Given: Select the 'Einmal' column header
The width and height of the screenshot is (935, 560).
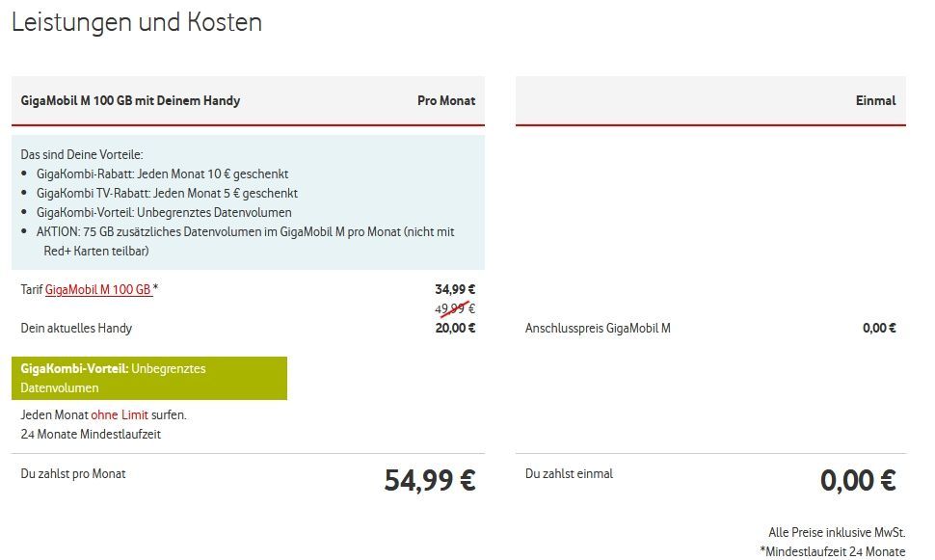Looking at the screenshot, I should pos(875,100).
